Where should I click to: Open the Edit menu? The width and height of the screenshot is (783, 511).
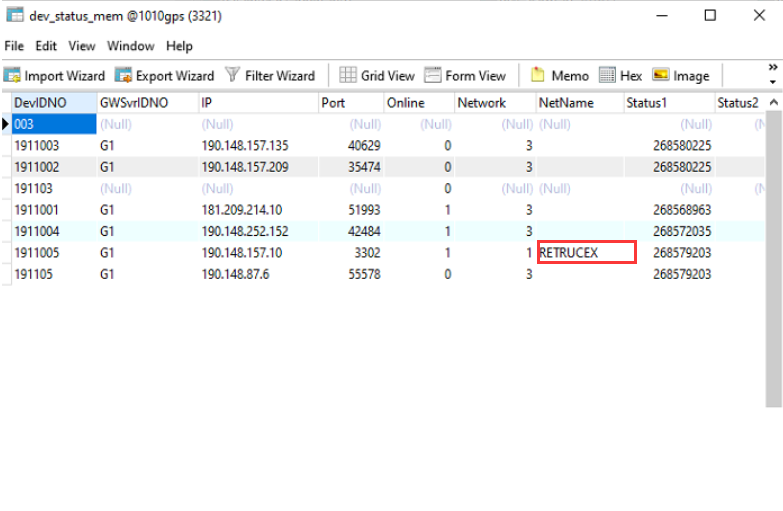[x=46, y=46]
